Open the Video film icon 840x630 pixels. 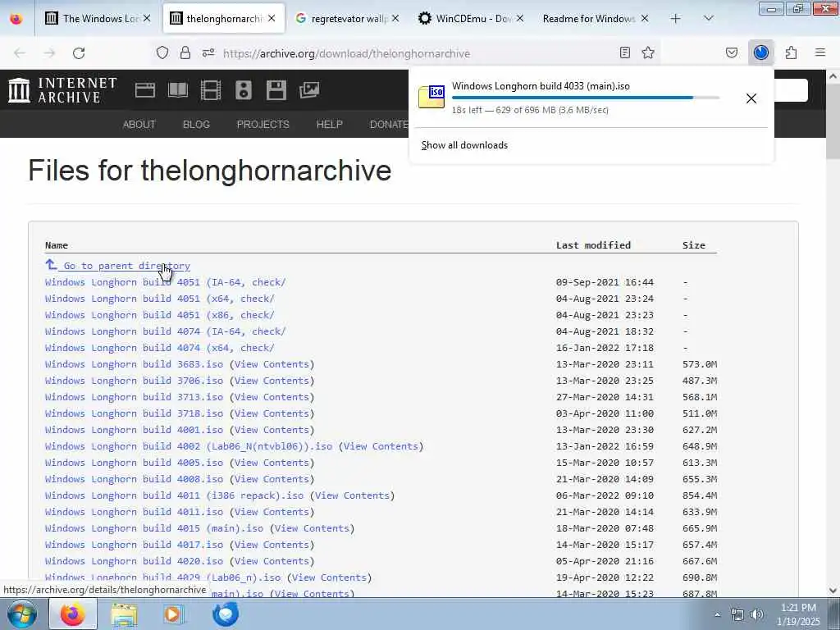tap(211, 90)
